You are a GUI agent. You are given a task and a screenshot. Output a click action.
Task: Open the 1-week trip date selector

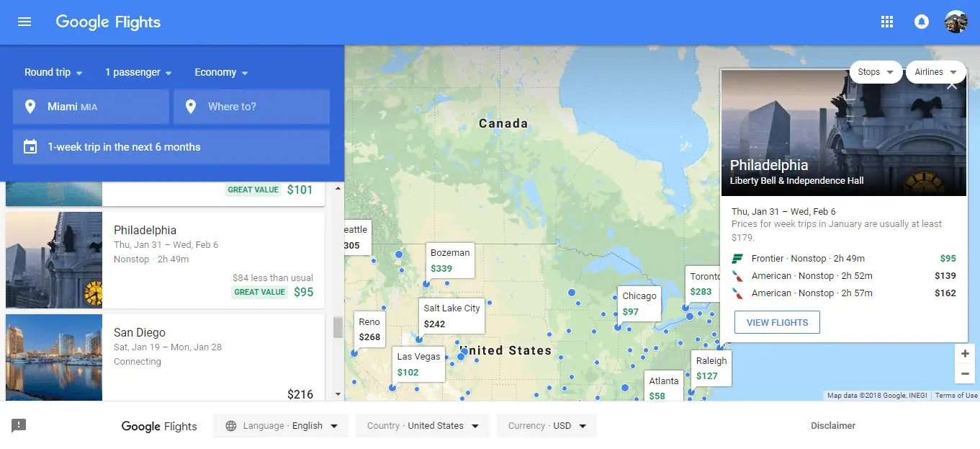(171, 147)
